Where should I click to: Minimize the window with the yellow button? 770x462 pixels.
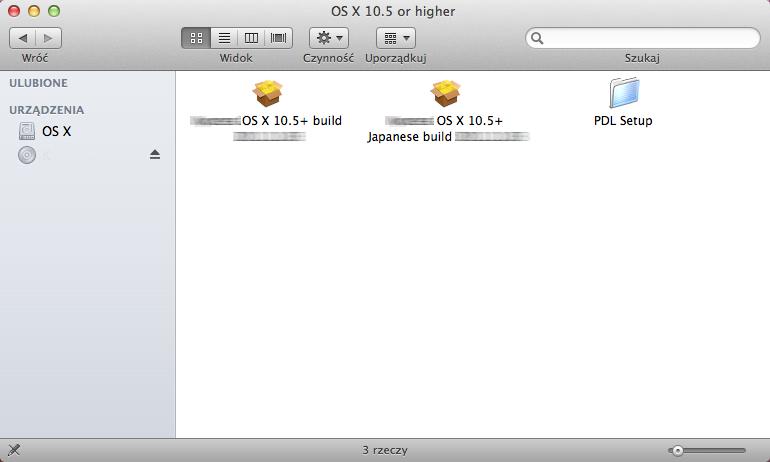tap(34, 11)
